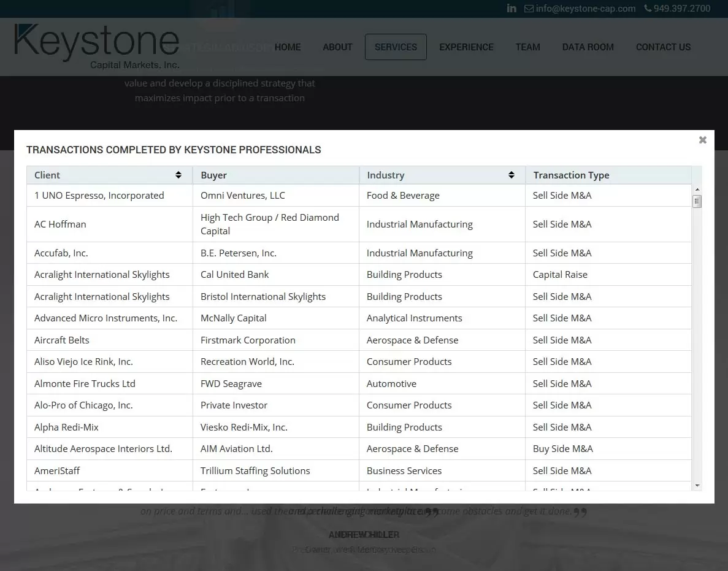Image resolution: width=728 pixels, height=571 pixels.
Task: Open the CONTACT US page
Action: pyautogui.click(x=663, y=47)
